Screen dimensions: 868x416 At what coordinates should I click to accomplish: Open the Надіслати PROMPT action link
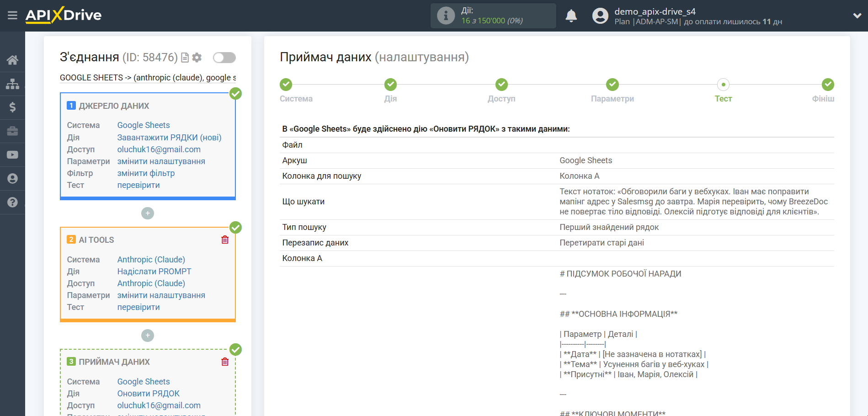click(154, 272)
